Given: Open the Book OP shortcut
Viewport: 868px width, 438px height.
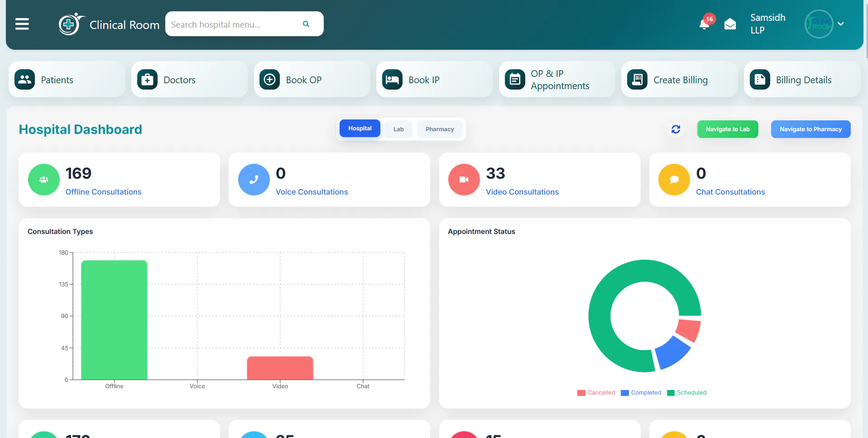Looking at the screenshot, I should pyautogui.click(x=312, y=80).
